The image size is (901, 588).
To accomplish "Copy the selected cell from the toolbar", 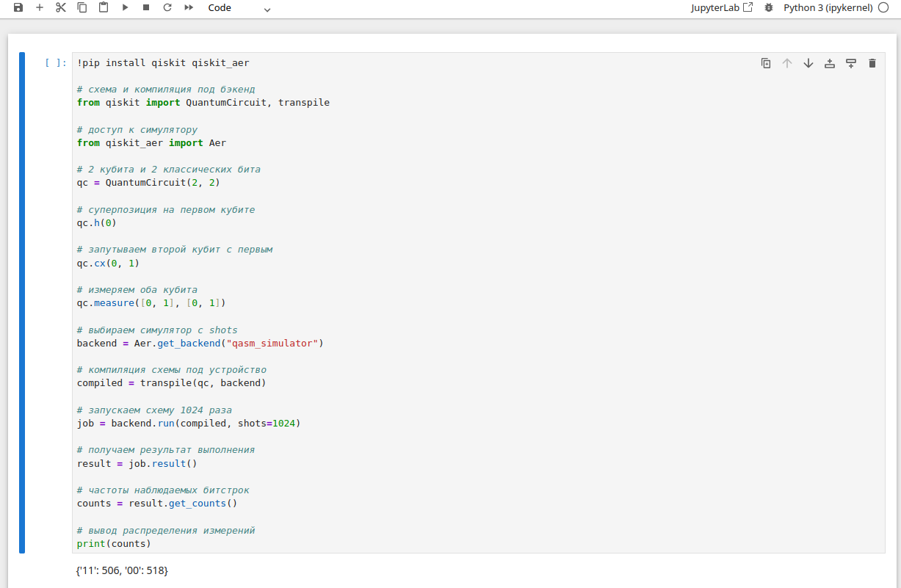I will coord(82,7).
